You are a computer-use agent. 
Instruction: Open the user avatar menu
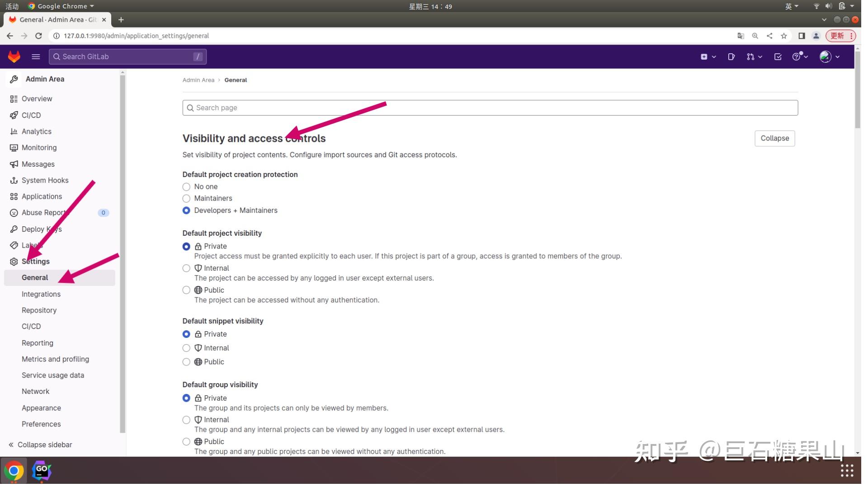(826, 56)
